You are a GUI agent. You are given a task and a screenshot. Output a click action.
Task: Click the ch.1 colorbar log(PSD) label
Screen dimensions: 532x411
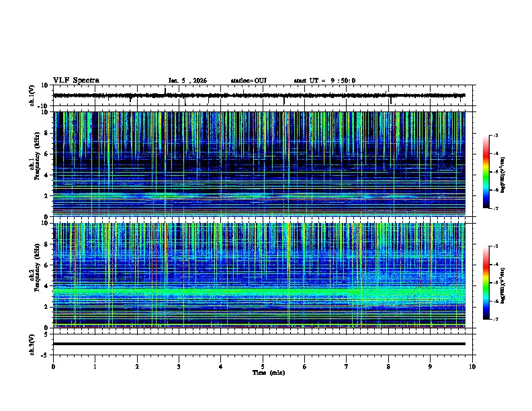(503, 175)
